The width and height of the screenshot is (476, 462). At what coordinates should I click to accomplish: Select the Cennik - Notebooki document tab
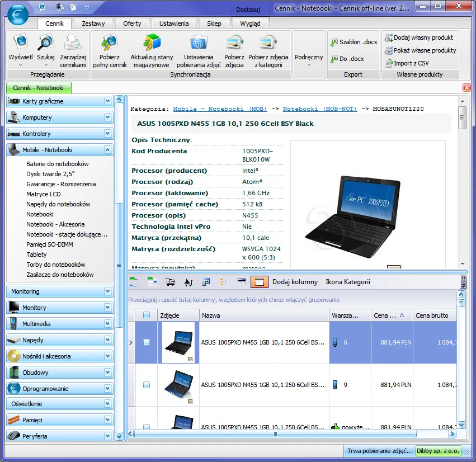[39, 88]
